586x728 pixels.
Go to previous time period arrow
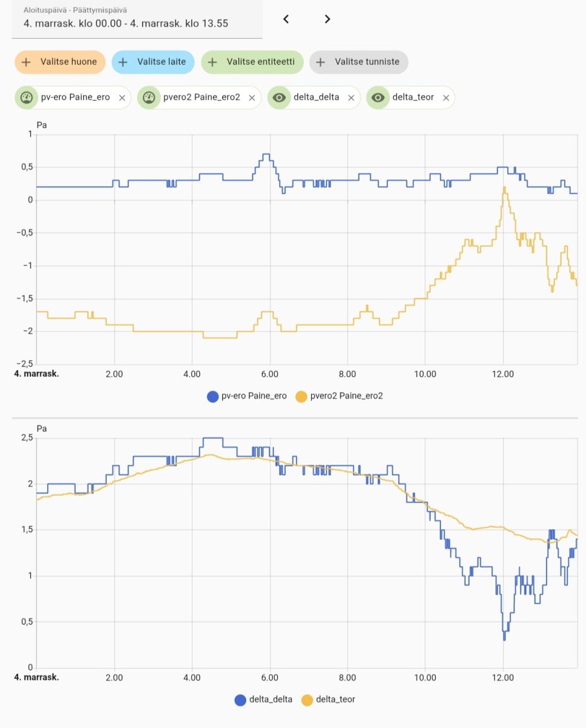[286, 19]
